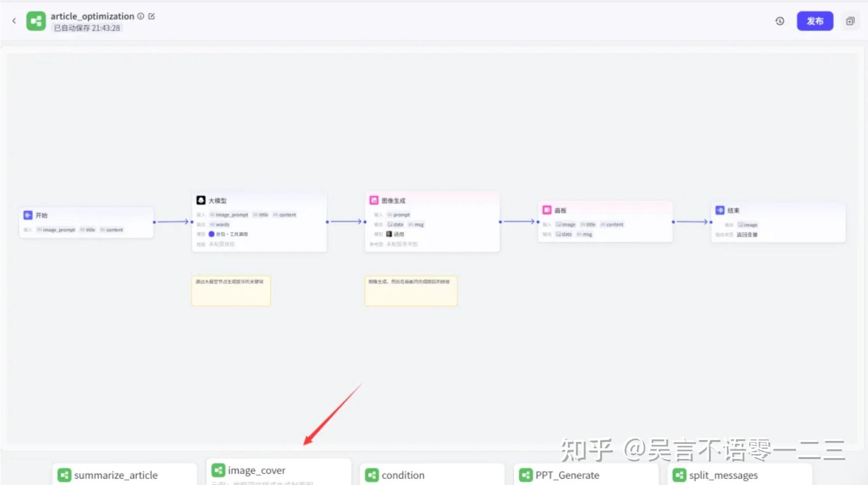Click the info icon next to article_optimization
This screenshot has width=868, height=485.
140,16
